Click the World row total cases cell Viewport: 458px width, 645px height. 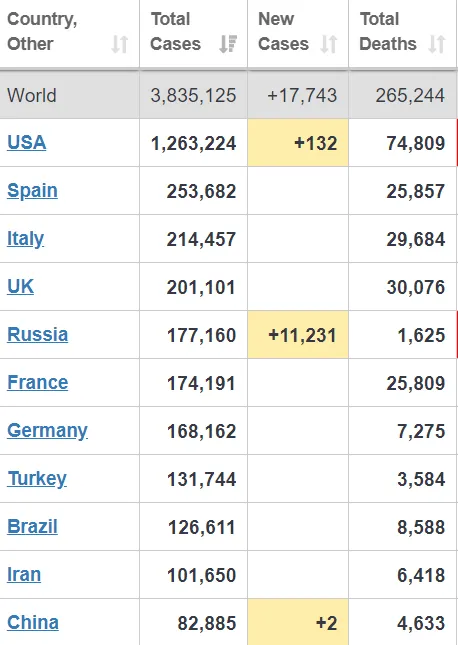point(193,95)
